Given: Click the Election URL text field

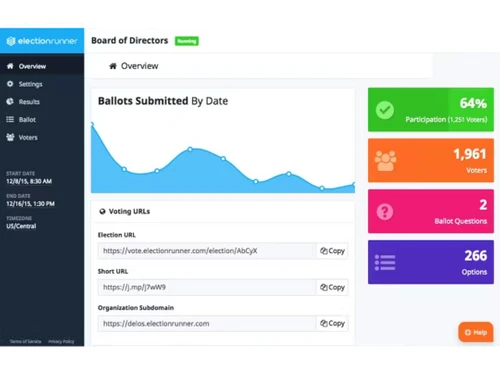Looking at the screenshot, I should pos(207,251).
